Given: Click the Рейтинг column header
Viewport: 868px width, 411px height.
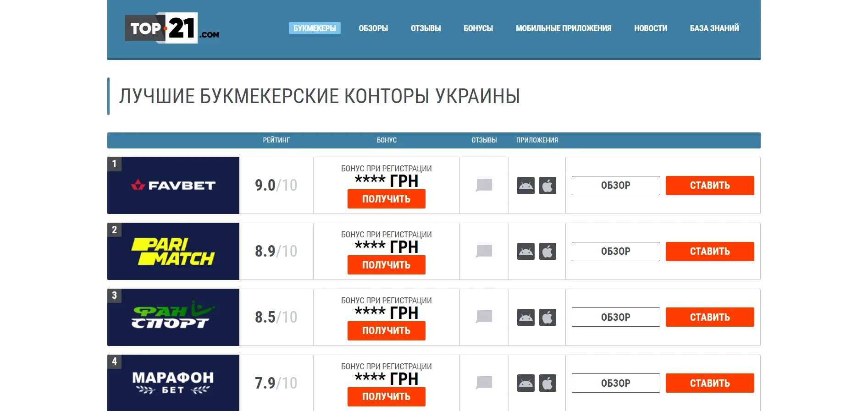Looking at the screenshot, I should [x=276, y=140].
